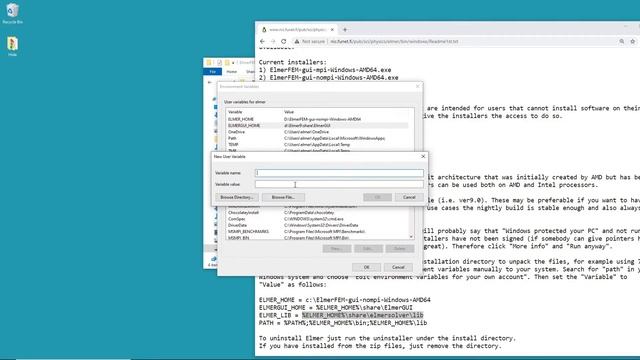Select the TEMP user variable row
Screen dimensions: 640x360
click(318, 144)
